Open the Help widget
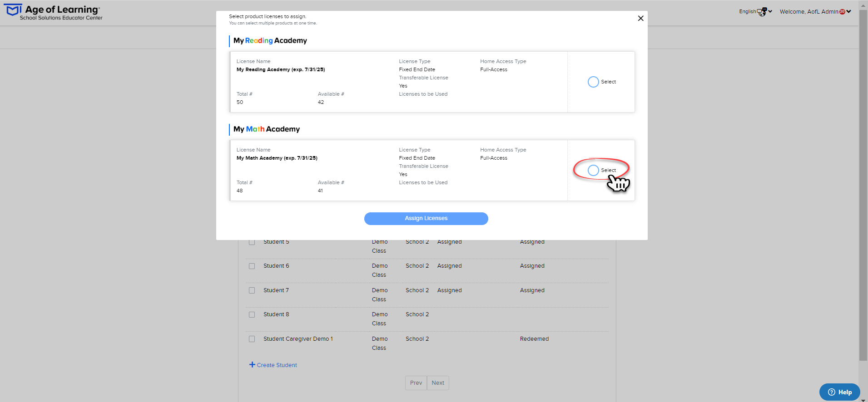Image resolution: width=868 pixels, height=402 pixels. (x=839, y=392)
